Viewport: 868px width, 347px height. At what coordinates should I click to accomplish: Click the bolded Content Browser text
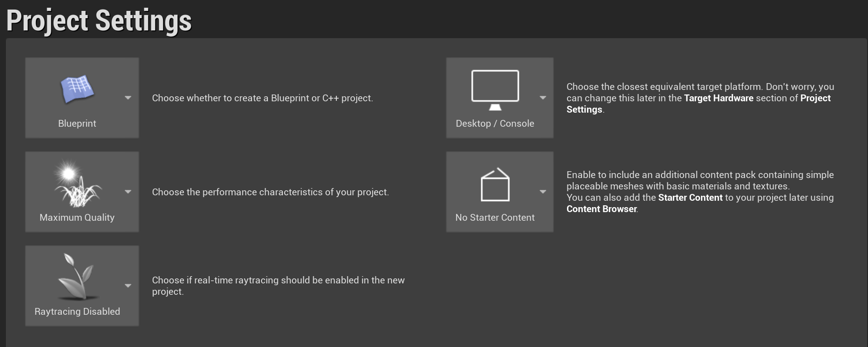601,209
